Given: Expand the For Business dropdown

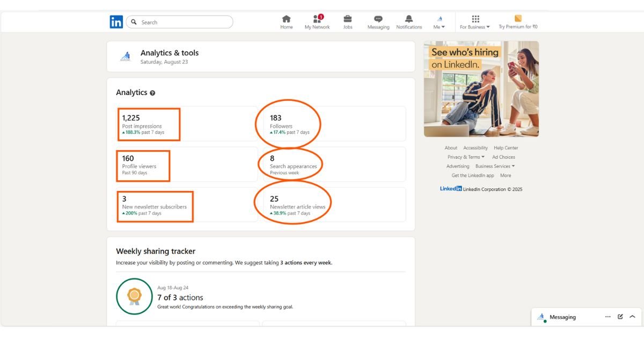Looking at the screenshot, I should point(475,27).
